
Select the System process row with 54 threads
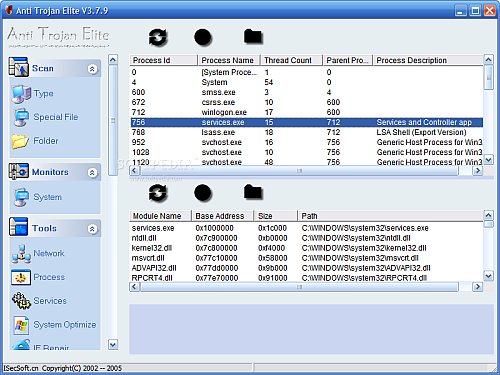click(306, 82)
